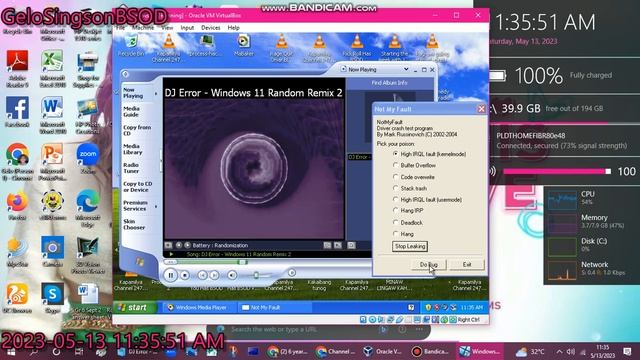Open the Media Library tab
This screenshot has width=640, height=360.
click(x=133, y=149)
